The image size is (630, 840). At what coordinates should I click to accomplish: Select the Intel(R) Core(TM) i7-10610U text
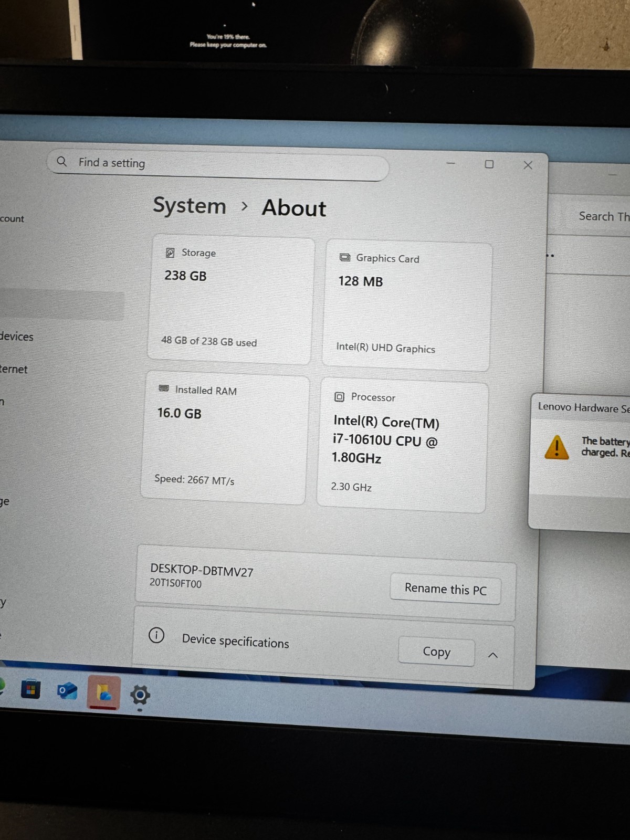click(386, 440)
